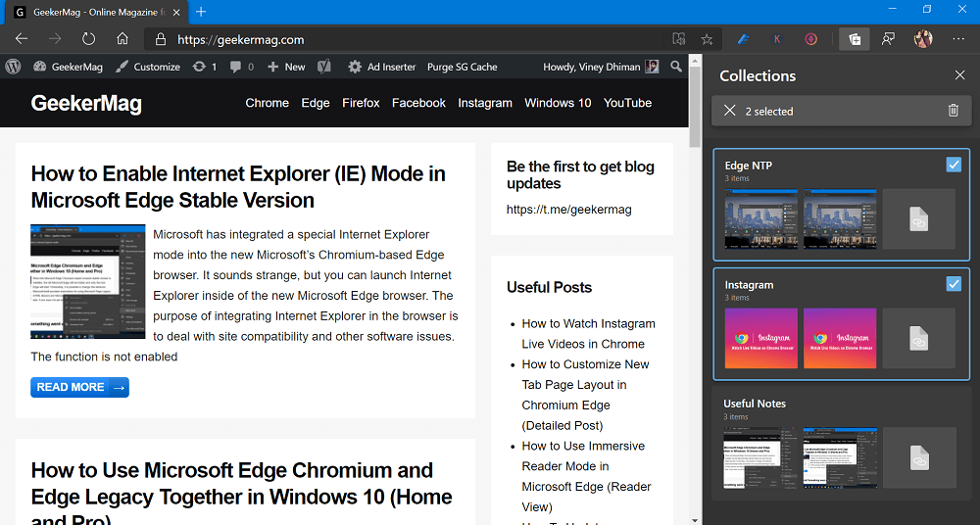Open IE Mode article headline

[238, 186]
